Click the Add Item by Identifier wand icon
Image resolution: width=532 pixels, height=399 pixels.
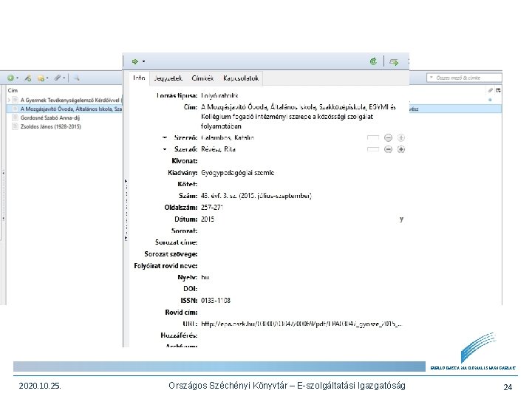[28, 78]
